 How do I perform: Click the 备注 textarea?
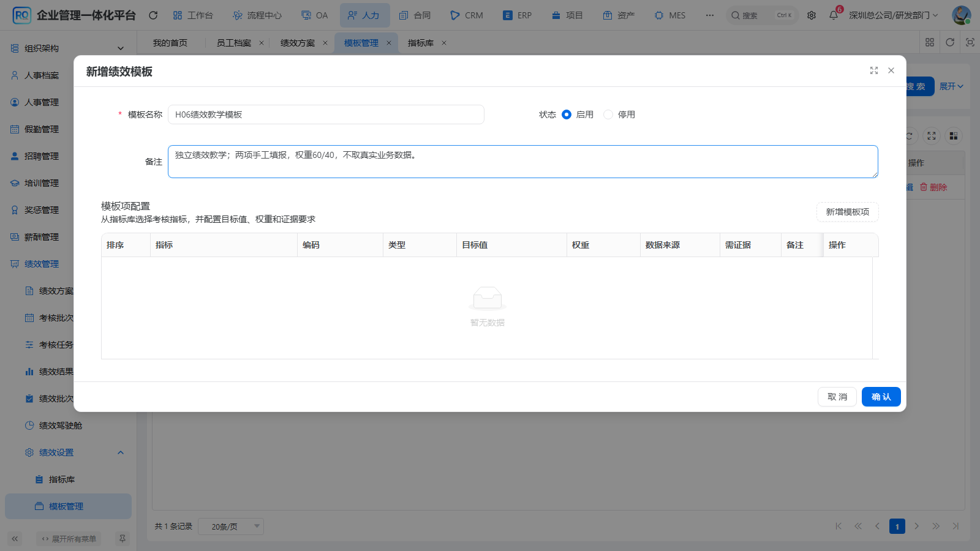click(523, 162)
